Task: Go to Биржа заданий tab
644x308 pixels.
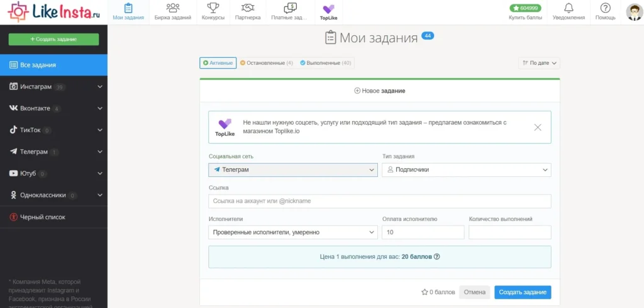Action: click(x=173, y=12)
